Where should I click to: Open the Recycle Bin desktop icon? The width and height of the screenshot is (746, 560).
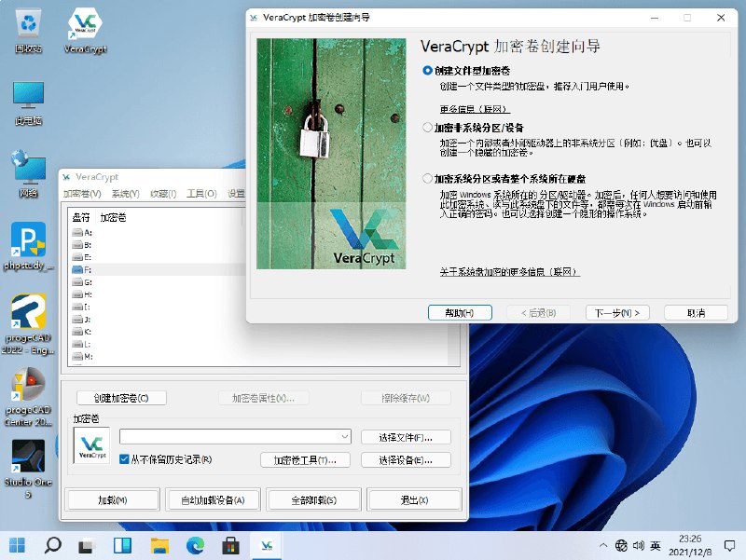pyautogui.click(x=29, y=32)
